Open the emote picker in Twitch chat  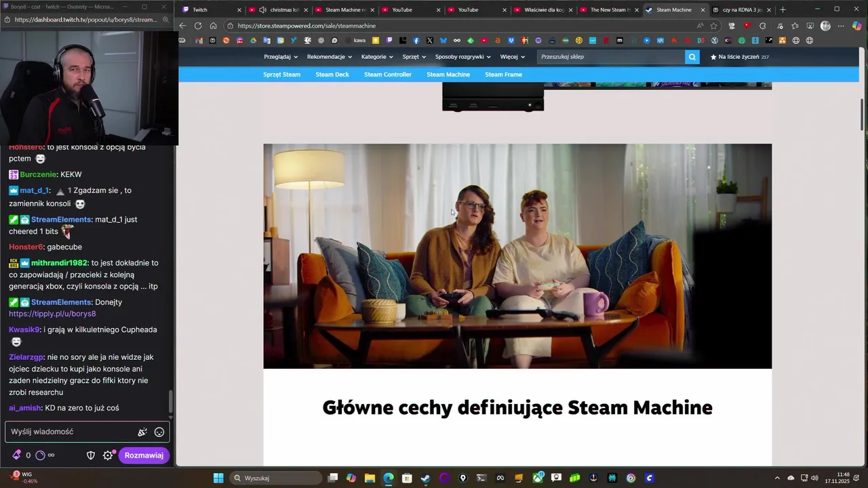(159, 432)
